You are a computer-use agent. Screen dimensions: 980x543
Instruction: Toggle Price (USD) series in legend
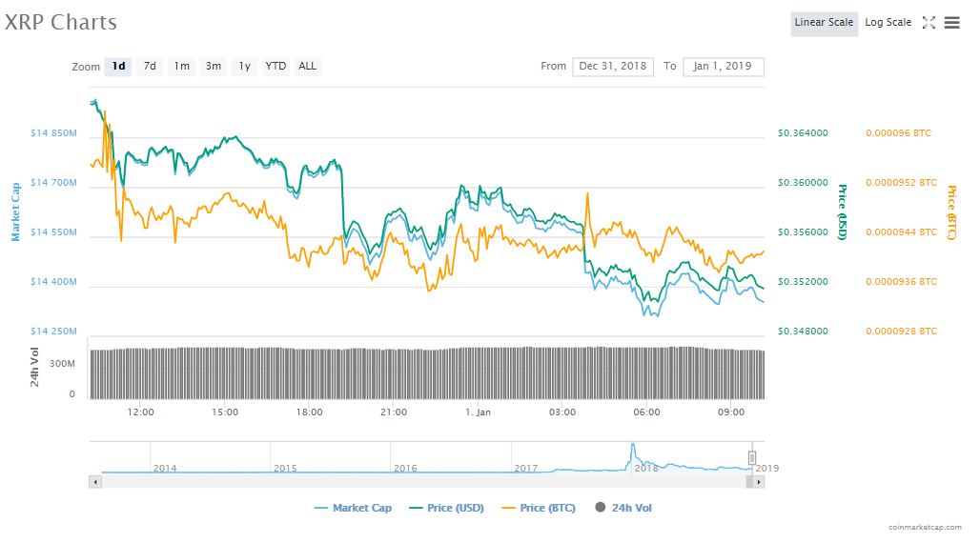pyautogui.click(x=445, y=509)
